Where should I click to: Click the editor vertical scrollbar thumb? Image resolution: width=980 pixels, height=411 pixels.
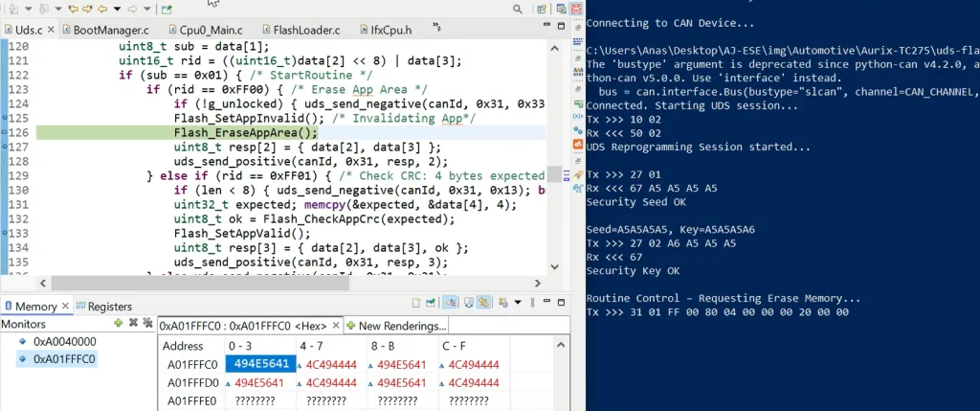pos(554,173)
